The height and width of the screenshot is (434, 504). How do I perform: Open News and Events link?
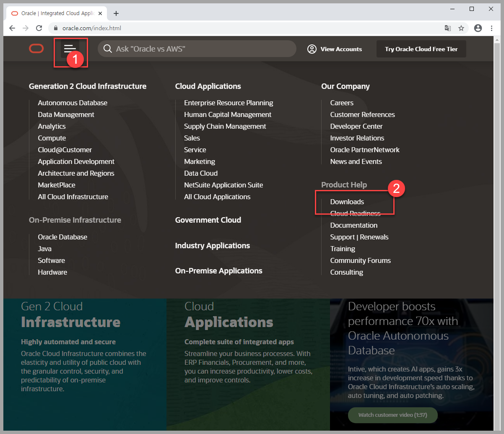[356, 161]
